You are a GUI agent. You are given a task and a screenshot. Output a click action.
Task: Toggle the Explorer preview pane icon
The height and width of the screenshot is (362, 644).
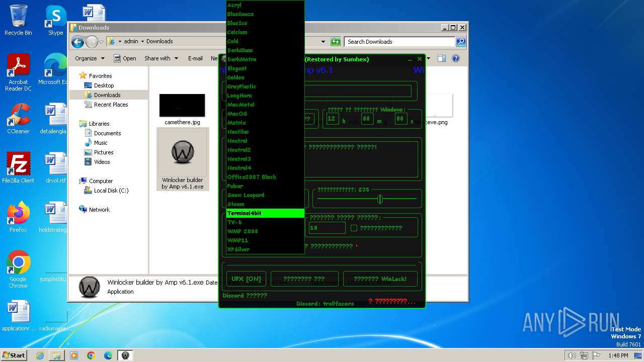click(x=441, y=58)
